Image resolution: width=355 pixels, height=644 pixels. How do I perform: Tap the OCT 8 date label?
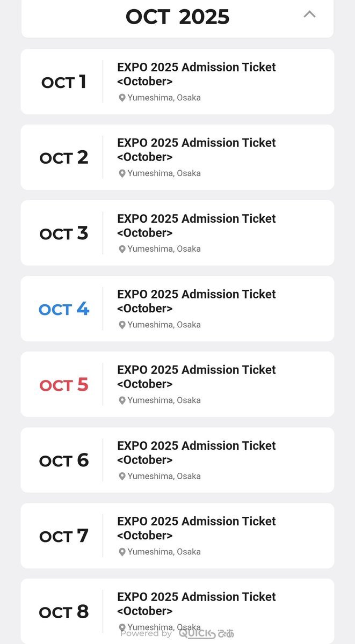pyautogui.click(x=63, y=612)
